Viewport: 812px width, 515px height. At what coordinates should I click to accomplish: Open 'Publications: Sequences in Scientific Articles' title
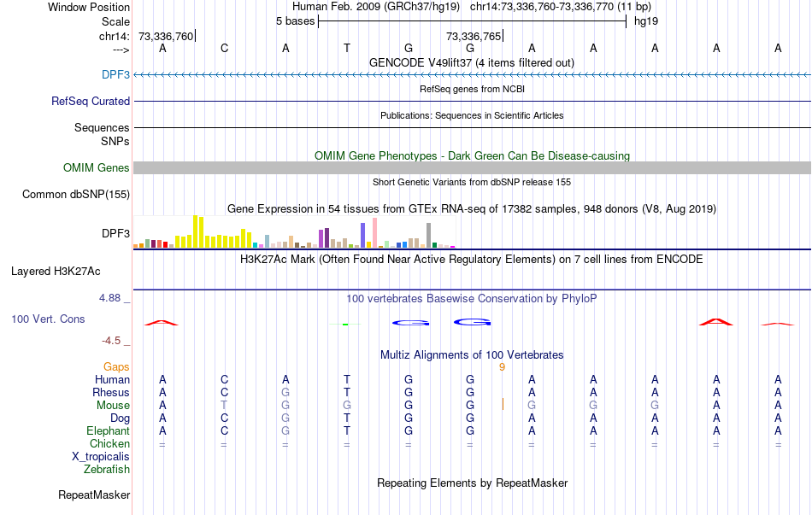472,115
